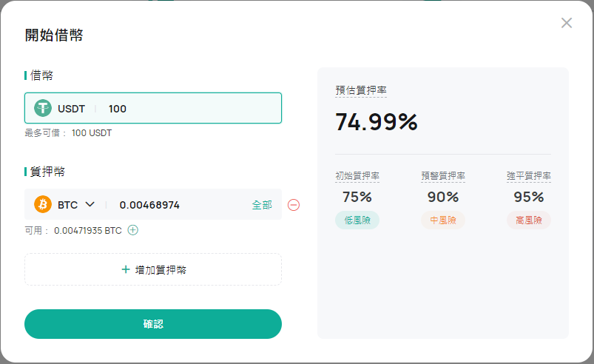Screen dimensions: 594x364
Task: Click the 強平質押率 label tooltip
Action: click(x=529, y=176)
